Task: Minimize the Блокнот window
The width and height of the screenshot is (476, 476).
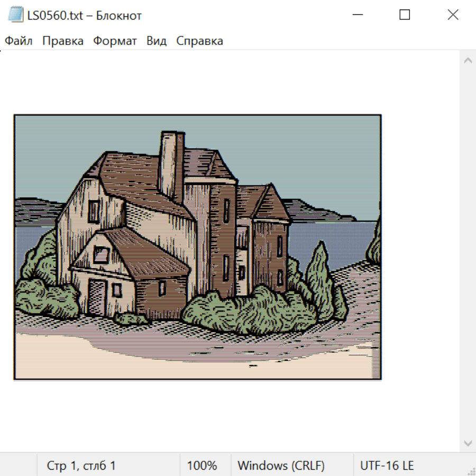Action: [x=357, y=15]
